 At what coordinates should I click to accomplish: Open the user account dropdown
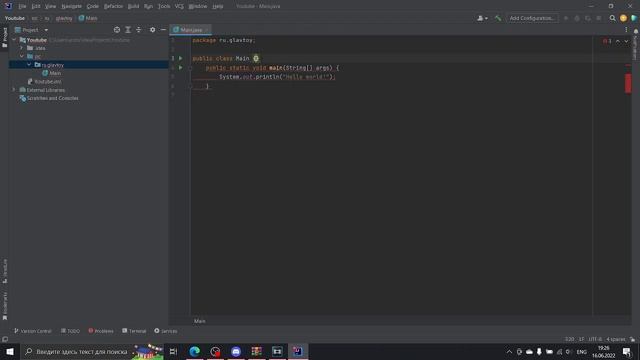[x=482, y=18]
